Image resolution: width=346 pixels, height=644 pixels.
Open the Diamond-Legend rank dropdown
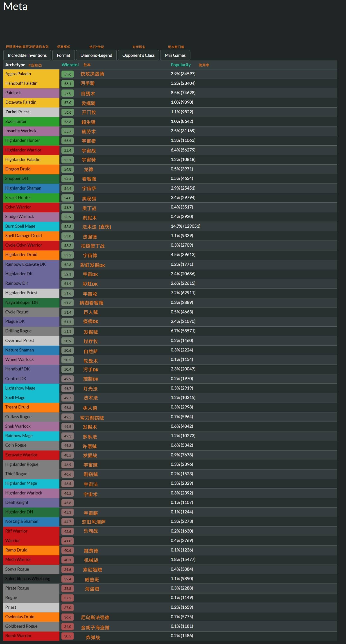pos(96,55)
